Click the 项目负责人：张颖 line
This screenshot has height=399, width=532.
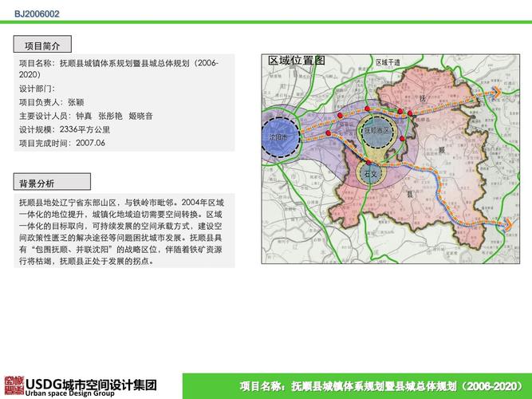(51, 102)
